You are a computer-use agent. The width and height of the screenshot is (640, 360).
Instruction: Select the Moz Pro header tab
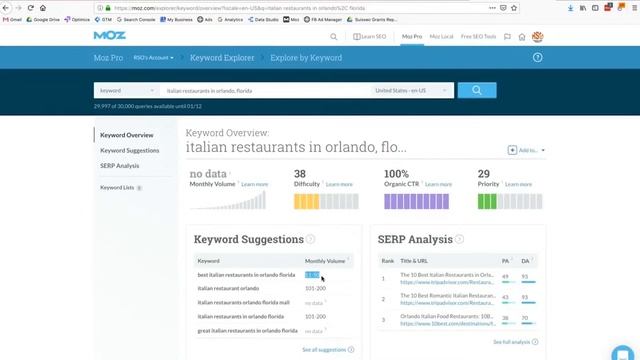point(412,36)
